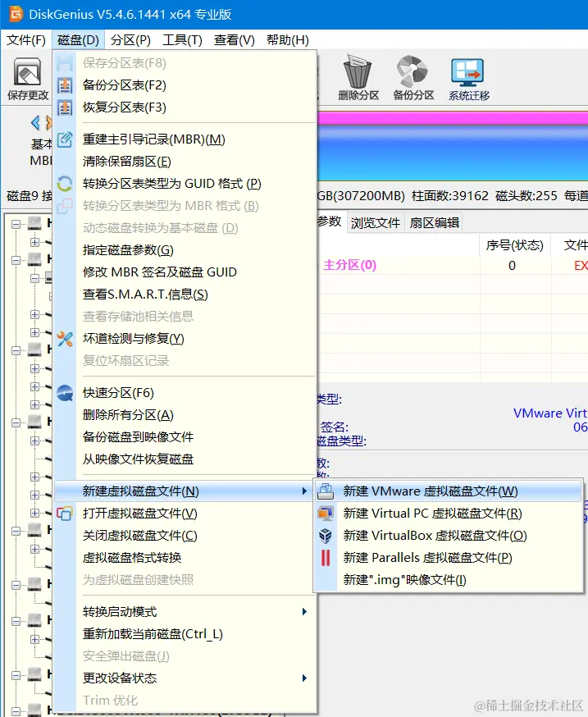Open the 工具(T) menu

(182, 40)
